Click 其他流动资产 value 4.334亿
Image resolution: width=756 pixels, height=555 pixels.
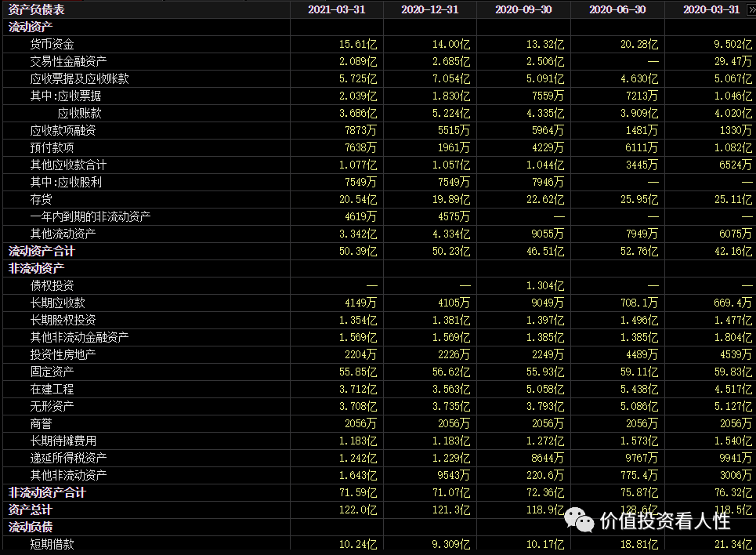pyautogui.click(x=450, y=234)
